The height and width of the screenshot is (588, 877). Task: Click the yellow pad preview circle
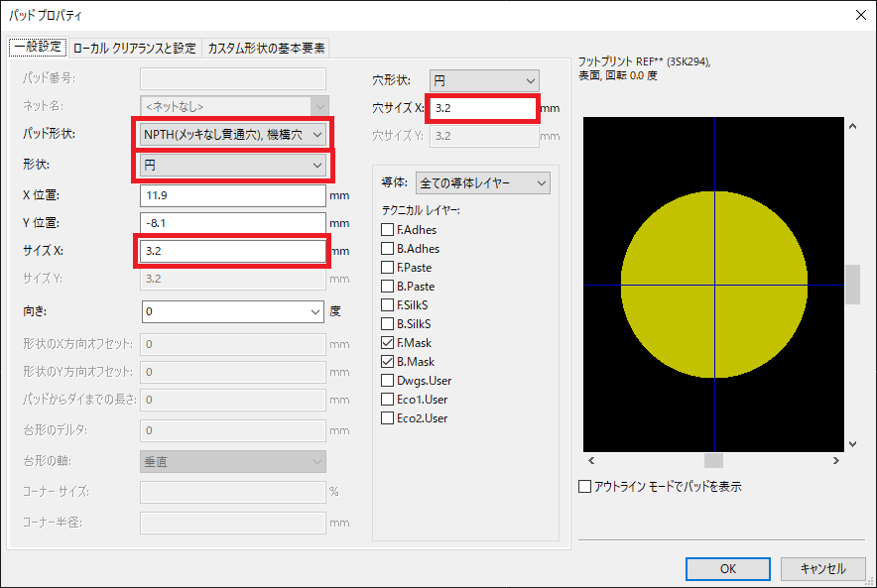(714, 285)
